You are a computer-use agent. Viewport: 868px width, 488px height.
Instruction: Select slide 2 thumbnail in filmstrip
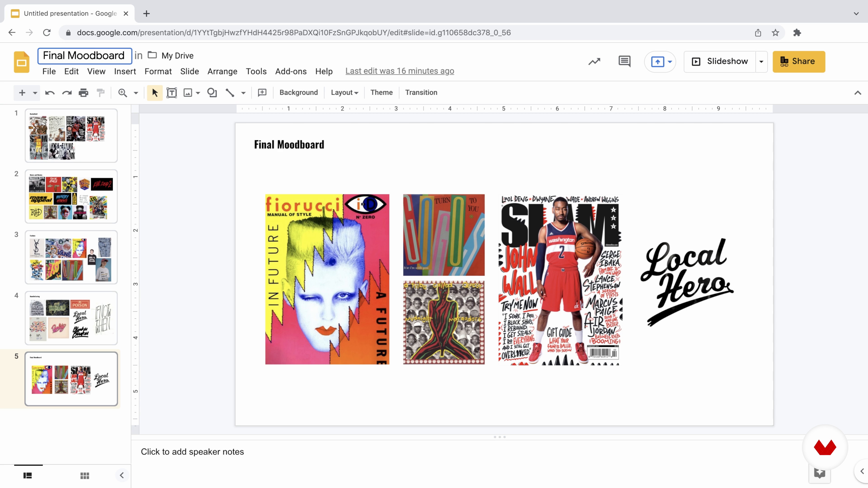[x=71, y=196]
